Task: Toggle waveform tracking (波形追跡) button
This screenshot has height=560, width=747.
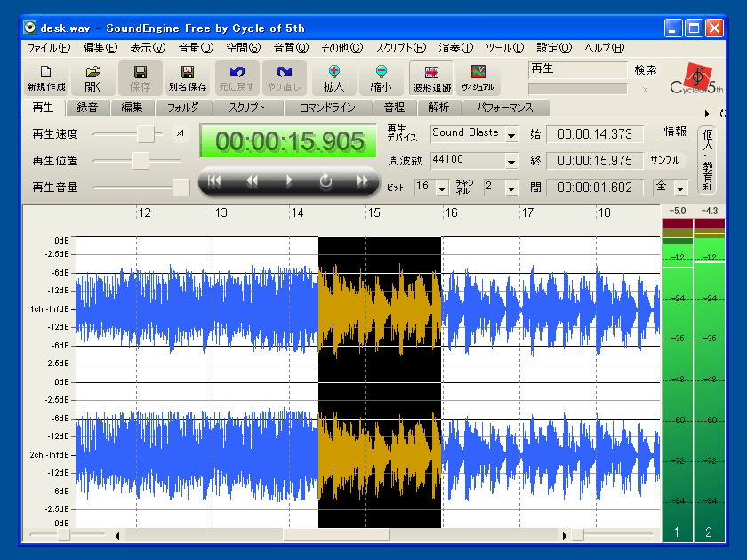Action: pos(431,78)
